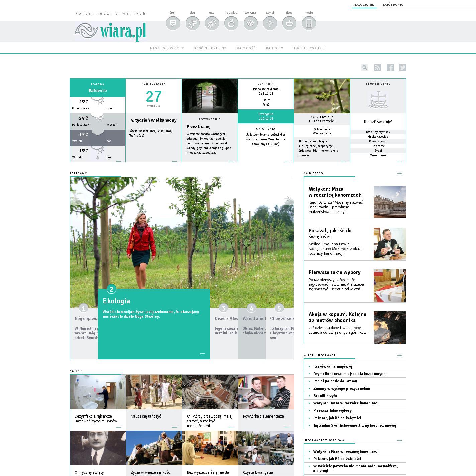Open Papież pojedzie do Fatimy link
This screenshot has height=476, width=476.
click(x=335, y=381)
